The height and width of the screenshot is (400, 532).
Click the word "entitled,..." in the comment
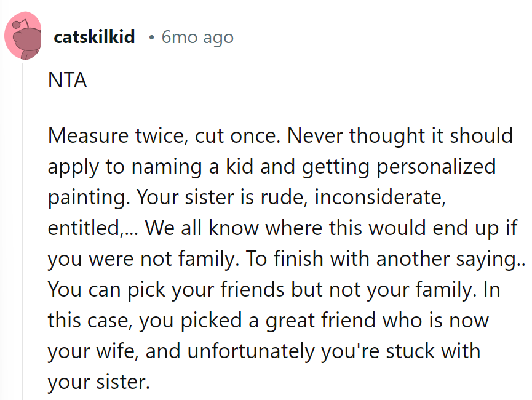(x=94, y=228)
